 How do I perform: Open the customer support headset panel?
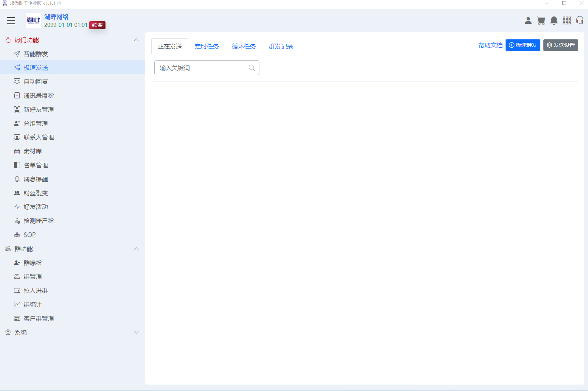[x=580, y=20]
